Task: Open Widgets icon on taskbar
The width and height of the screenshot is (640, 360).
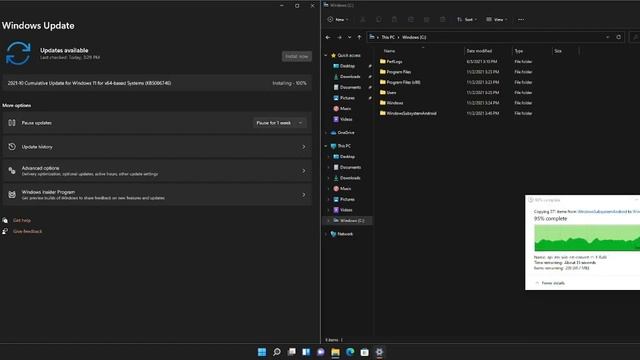Action: (x=306, y=352)
